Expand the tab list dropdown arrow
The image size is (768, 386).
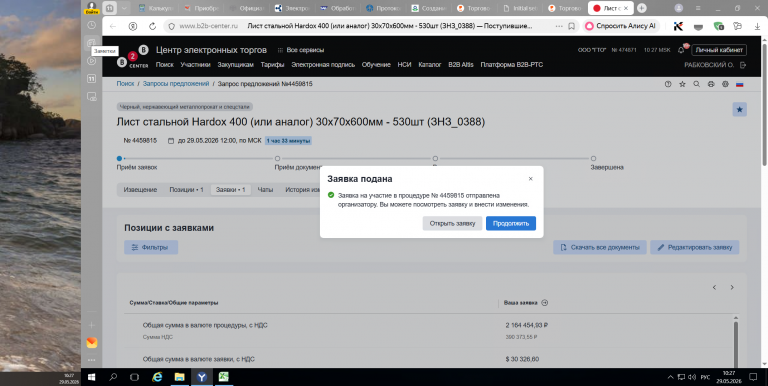pos(124,8)
